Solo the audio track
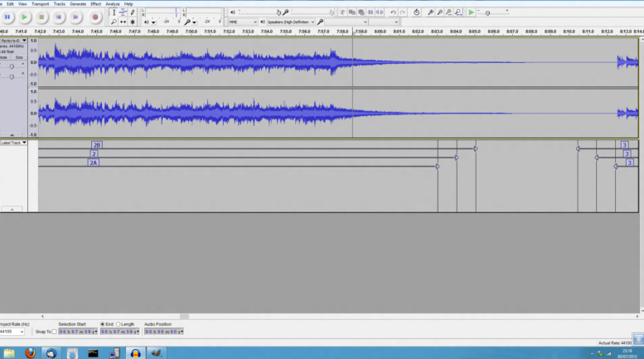Viewport: 644px width, 359px height. pyautogui.click(x=19, y=57)
